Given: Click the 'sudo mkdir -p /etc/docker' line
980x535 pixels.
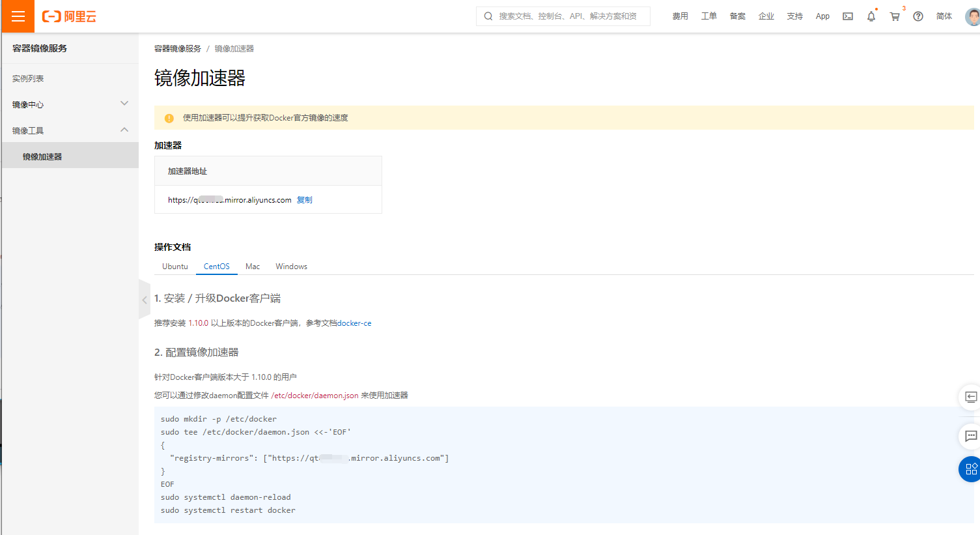Looking at the screenshot, I should pyautogui.click(x=219, y=419).
